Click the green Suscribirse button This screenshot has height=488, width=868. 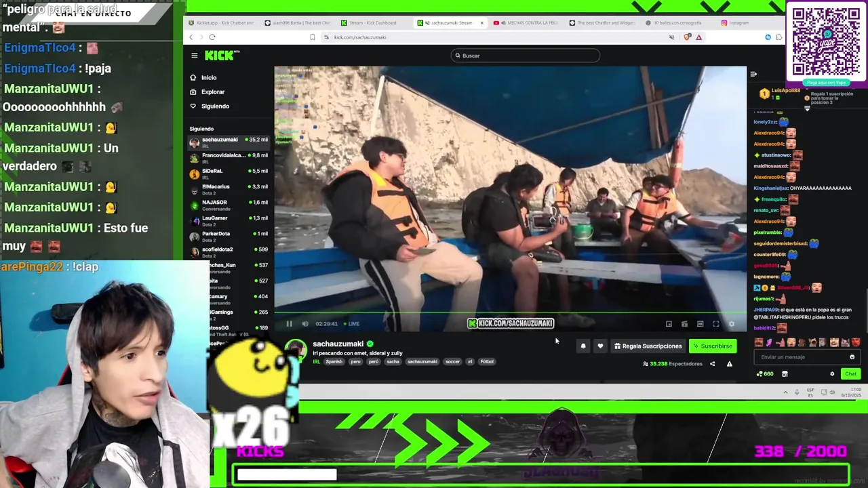[x=713, y=346]
